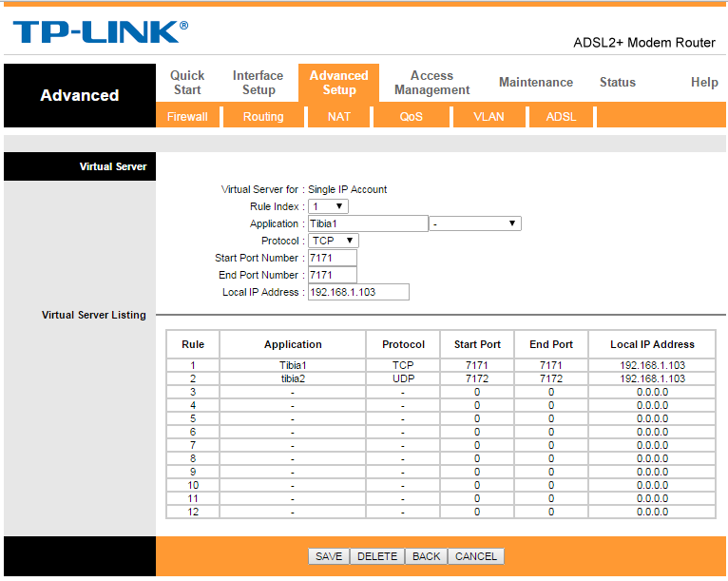This screenshot has height=581, width=728.
Task: Click the Tibia1 application cell
Action: click(293, 365)
